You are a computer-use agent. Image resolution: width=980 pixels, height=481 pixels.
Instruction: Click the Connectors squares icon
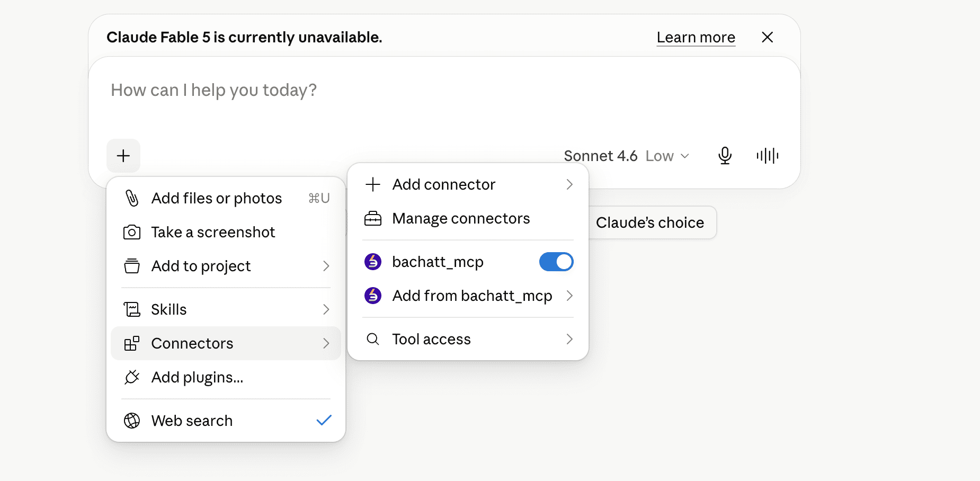(x=132, y=343)
